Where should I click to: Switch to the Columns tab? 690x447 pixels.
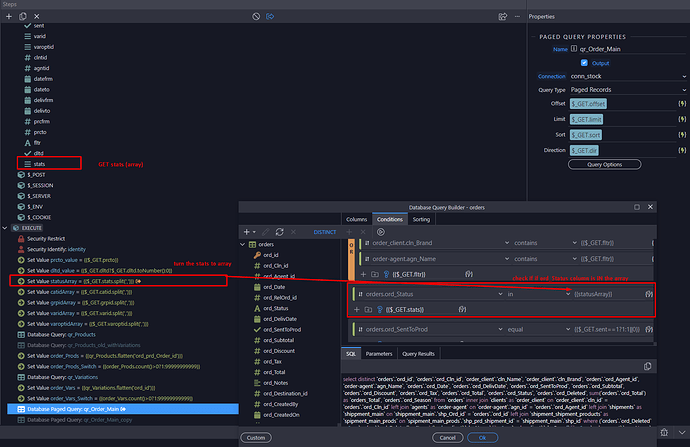356,219
